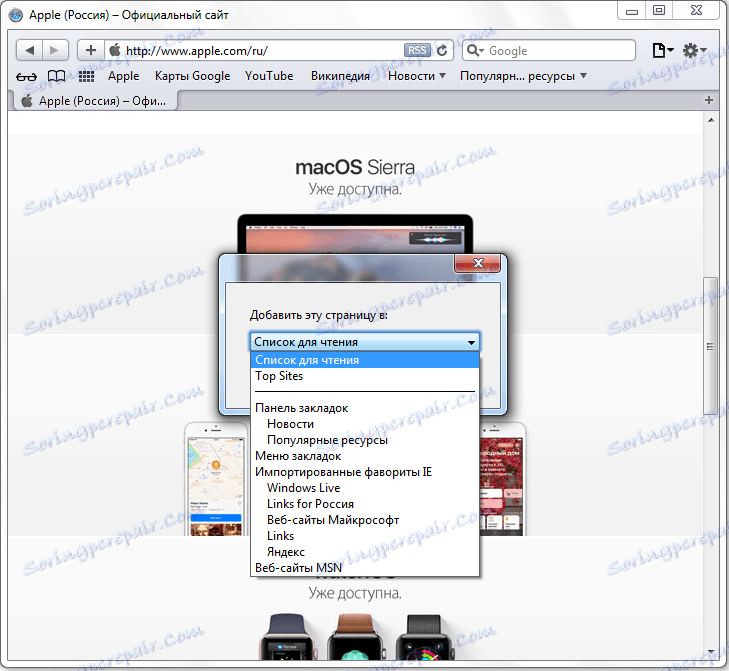The width and height of the screenshot is (729, 671).
Task: Choose Веб-сайты MSN in the list
Action: pos(364,568)
